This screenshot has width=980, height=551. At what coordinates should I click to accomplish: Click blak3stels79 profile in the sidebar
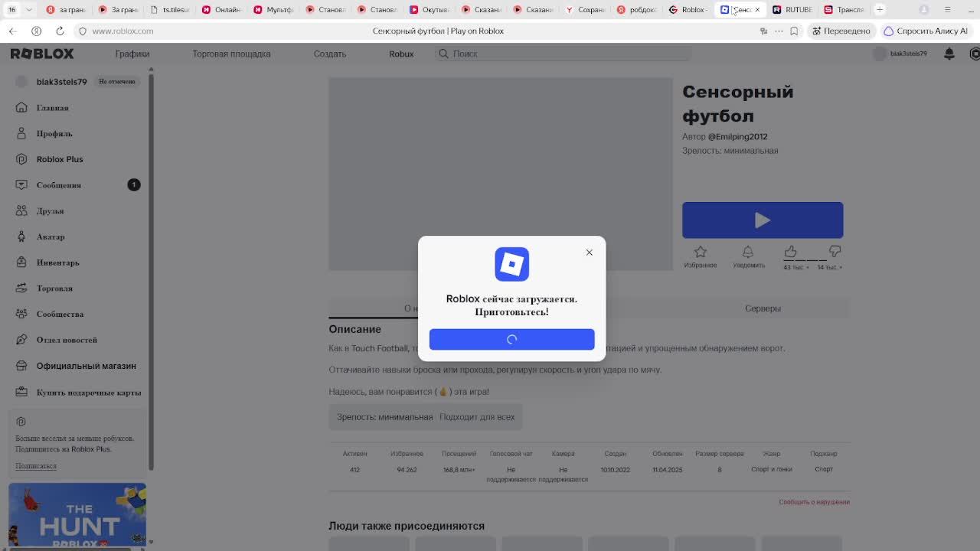[61, 82]
